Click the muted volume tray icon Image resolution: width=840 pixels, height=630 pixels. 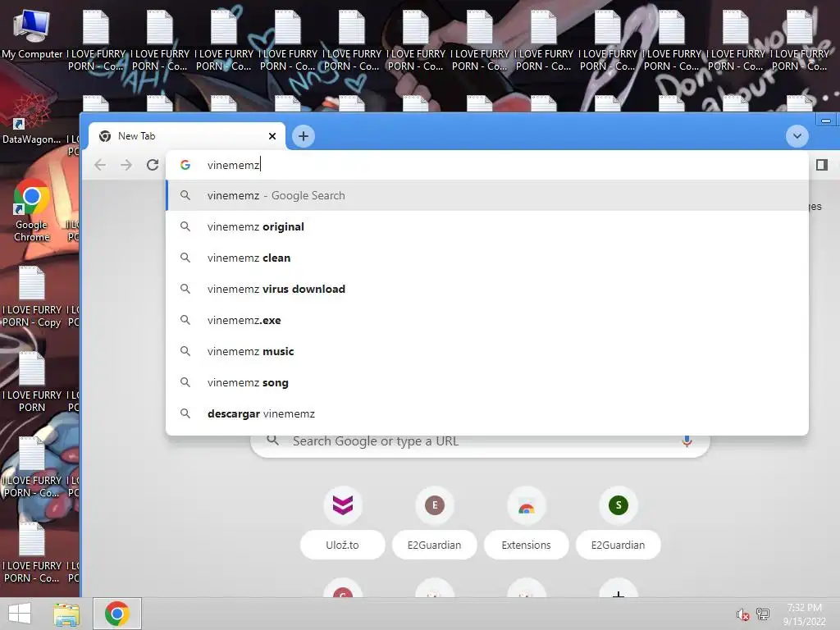click(x=742, y=614)
